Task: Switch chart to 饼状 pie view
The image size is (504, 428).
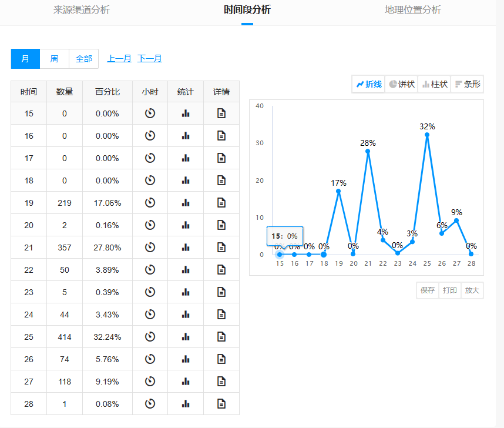Action: click(x=402, y=84)
